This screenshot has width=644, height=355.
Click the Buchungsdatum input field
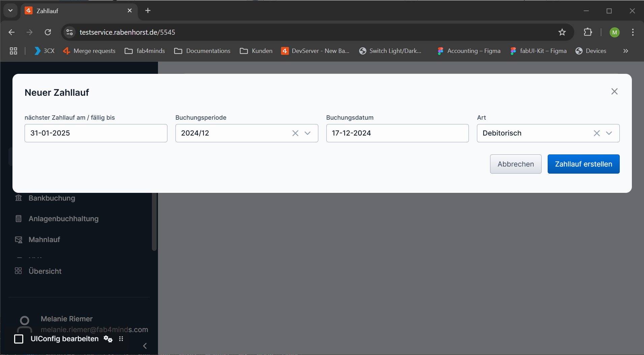(397, 133)
